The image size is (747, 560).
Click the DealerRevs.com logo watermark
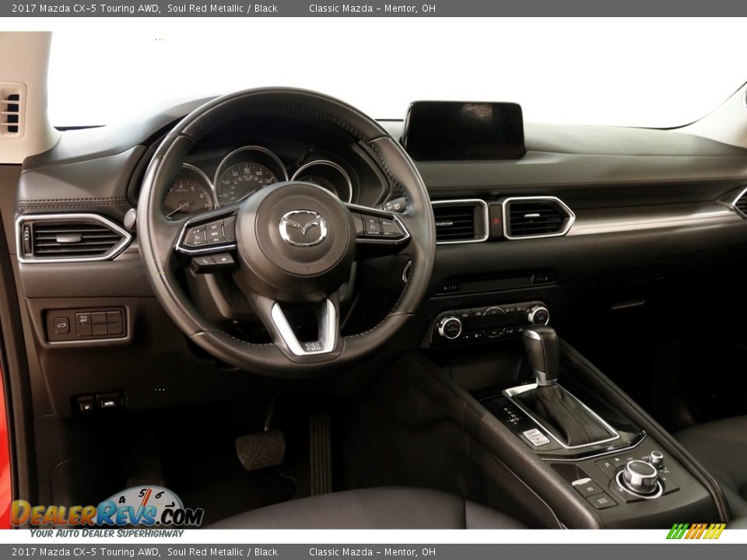[x=107, y=510]
